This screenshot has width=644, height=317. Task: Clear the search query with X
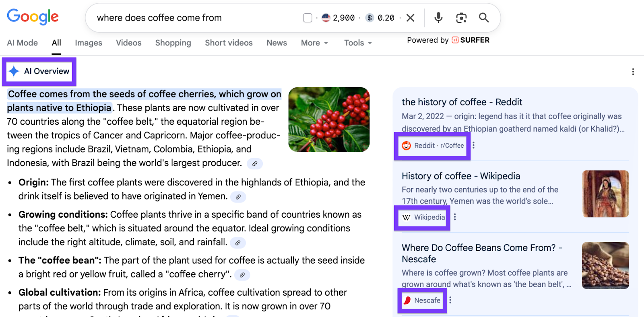tap(411, 18)
